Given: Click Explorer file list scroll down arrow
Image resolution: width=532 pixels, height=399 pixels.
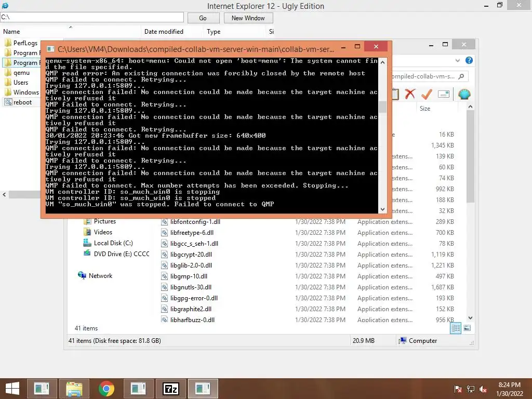Looking at the screenshot, I should (x=470, y=318).
